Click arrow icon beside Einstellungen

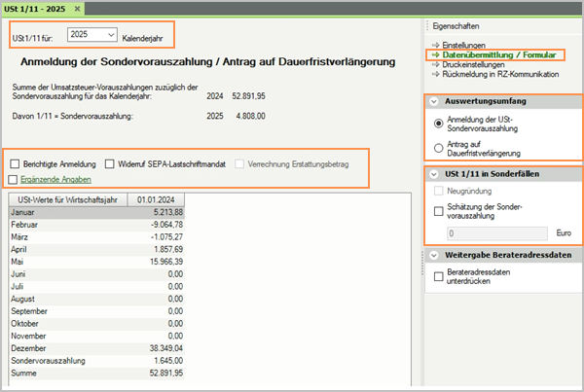tap(435, 45)
